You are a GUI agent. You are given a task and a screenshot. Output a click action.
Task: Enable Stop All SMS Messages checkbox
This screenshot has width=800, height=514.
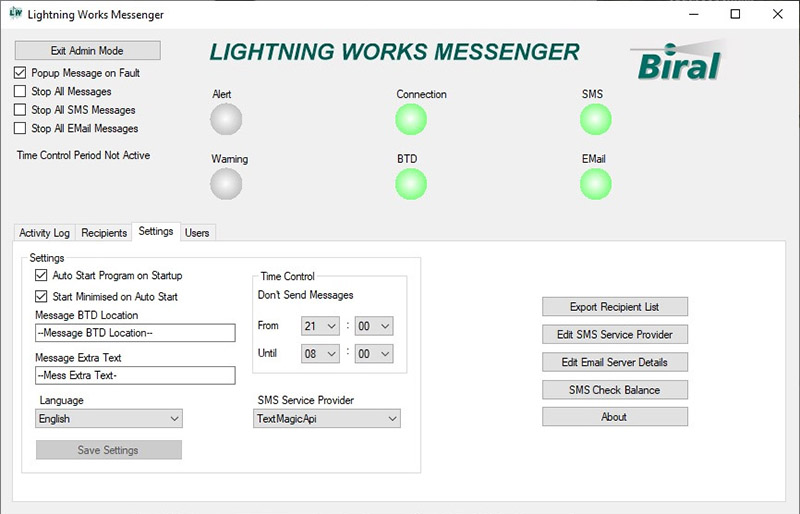[21, 110]
